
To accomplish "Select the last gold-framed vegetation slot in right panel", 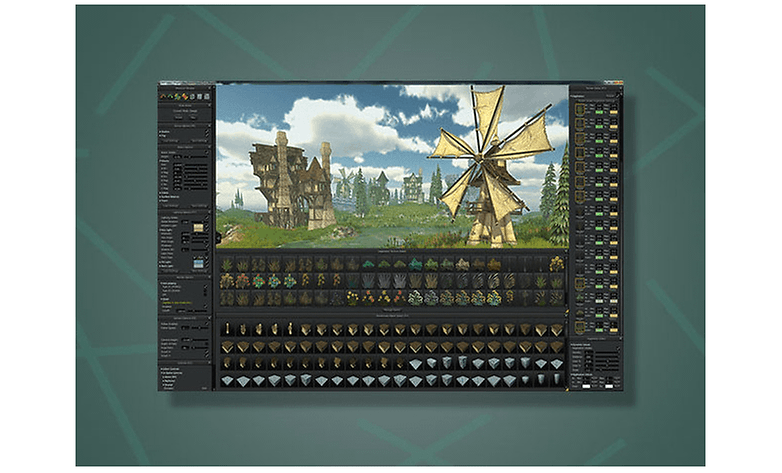I will point(580,328).
